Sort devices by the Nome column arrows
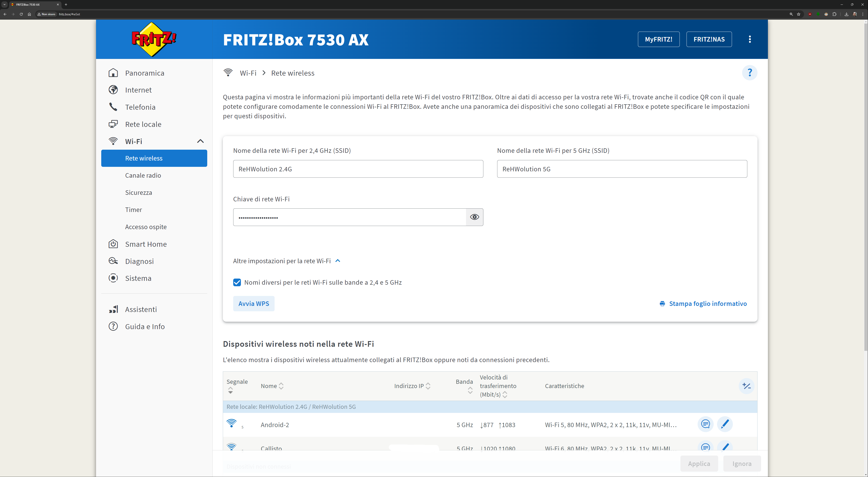This screenshot has width=868, height=477. (281, 386)
